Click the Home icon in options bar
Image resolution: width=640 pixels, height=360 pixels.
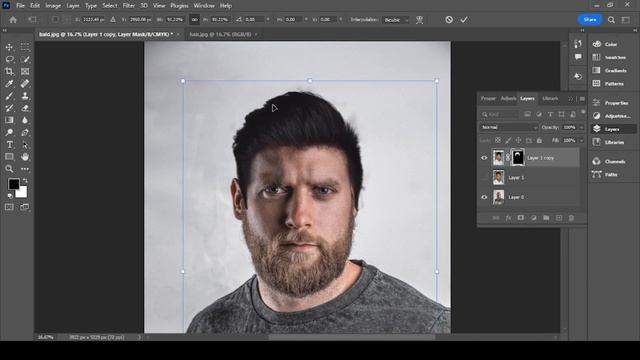13,20
